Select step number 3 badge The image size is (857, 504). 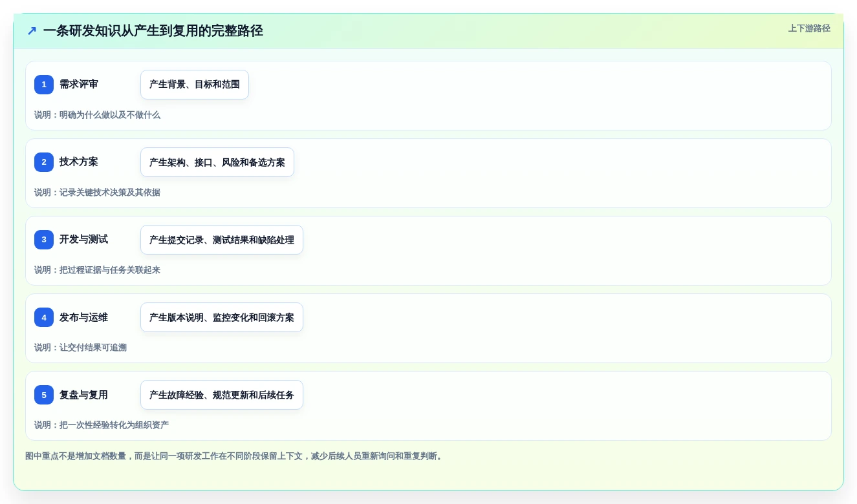click(44, 240)
